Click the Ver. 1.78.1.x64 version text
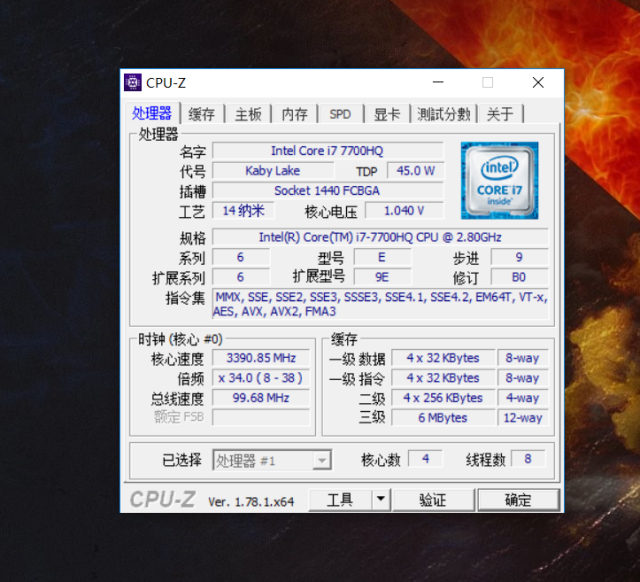This screenshot has width=640, height=582. (251, 502)
